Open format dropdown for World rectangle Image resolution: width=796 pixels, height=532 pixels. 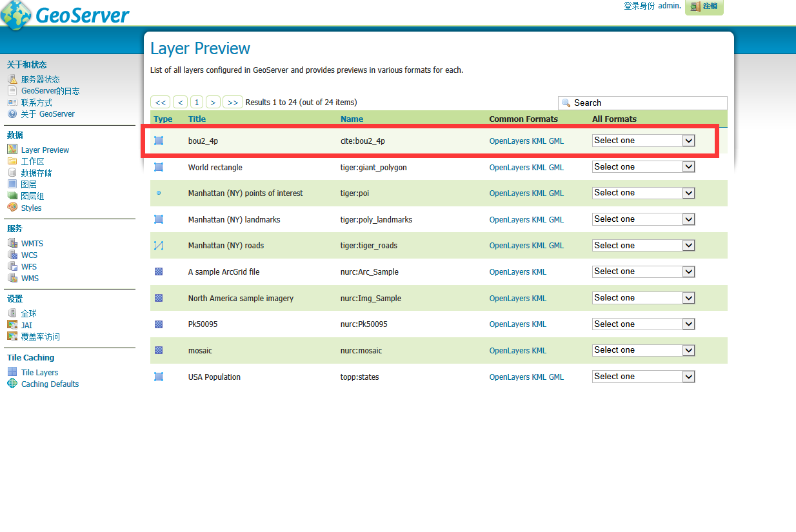pyautogui.click(x=643, y=167)
